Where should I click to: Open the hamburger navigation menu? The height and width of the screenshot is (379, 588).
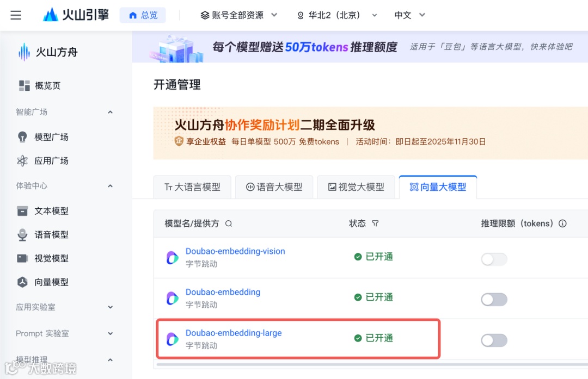(x=16, y=15)
